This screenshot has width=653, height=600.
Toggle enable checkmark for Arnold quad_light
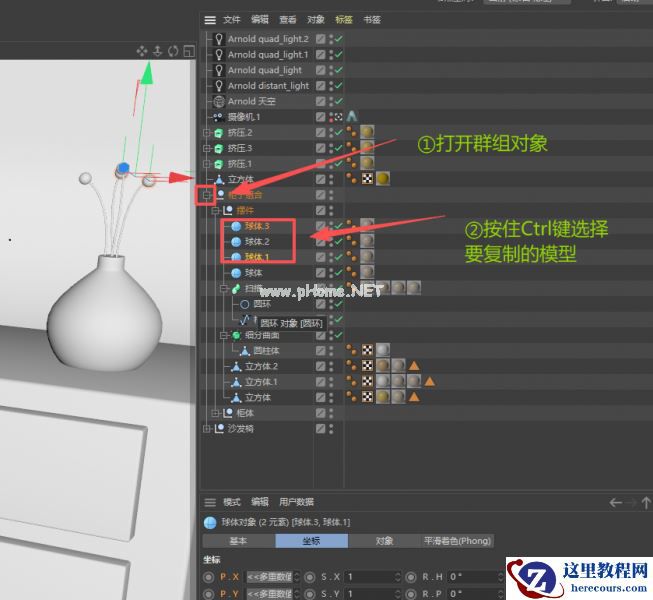point(339,70)
